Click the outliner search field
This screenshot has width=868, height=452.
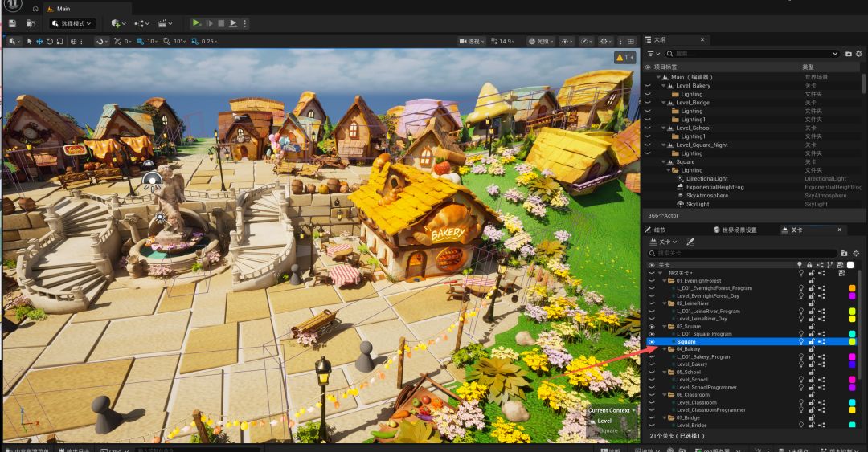(751, 54)
